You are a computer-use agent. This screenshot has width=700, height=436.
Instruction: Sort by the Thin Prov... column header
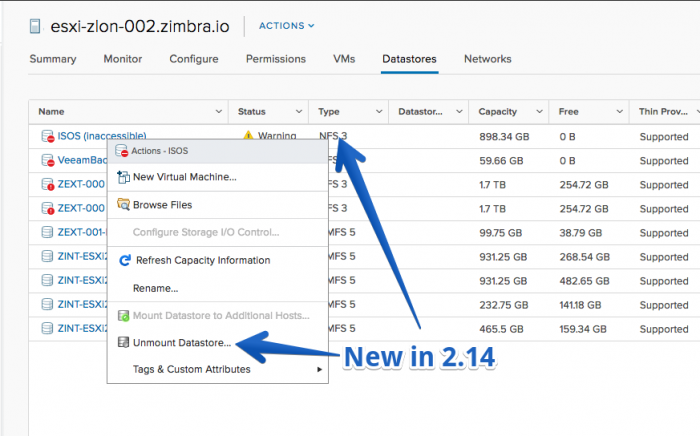click(663, 112)
